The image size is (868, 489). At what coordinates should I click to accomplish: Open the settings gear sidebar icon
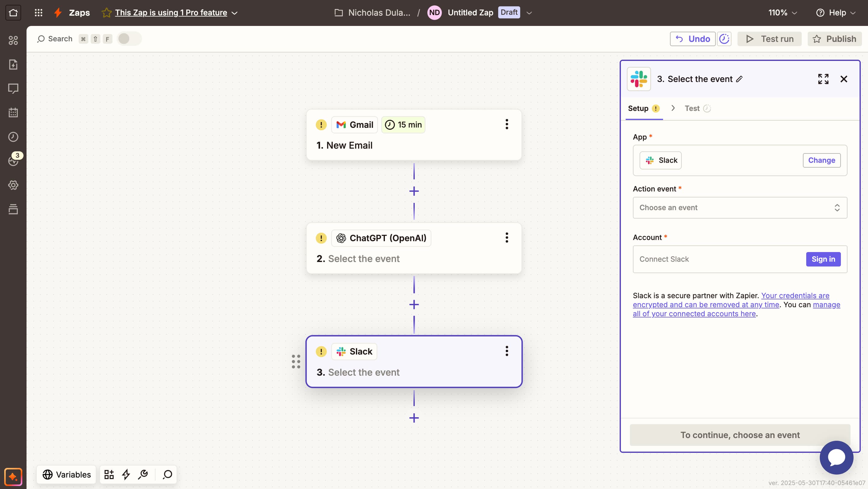13,185
